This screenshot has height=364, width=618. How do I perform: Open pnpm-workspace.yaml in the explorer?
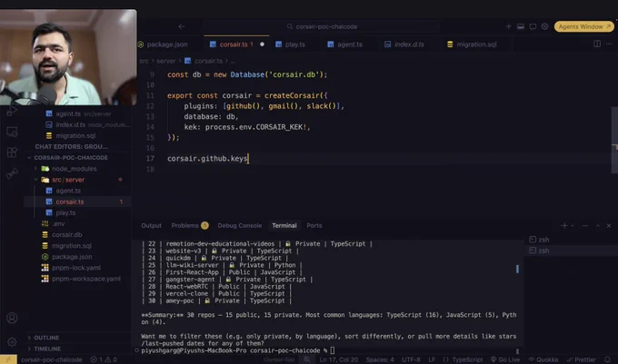(x=78, y=279)
